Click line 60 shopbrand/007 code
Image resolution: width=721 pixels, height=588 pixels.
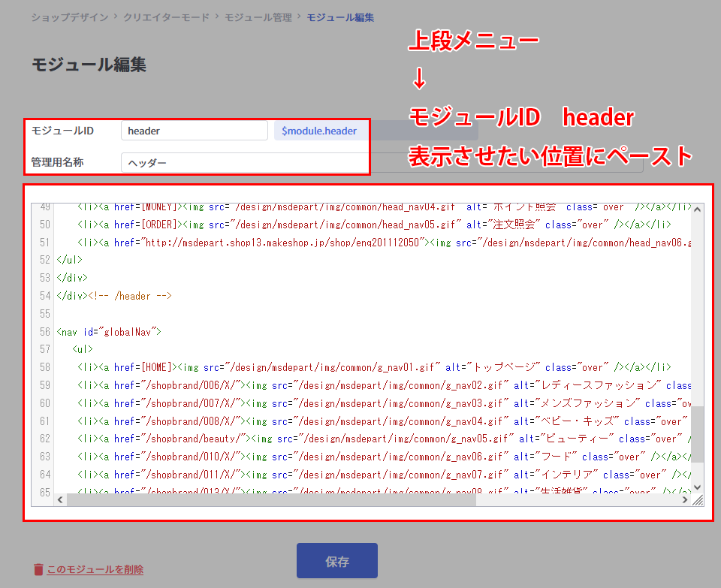pyautogui.click(x=384, y=403)
